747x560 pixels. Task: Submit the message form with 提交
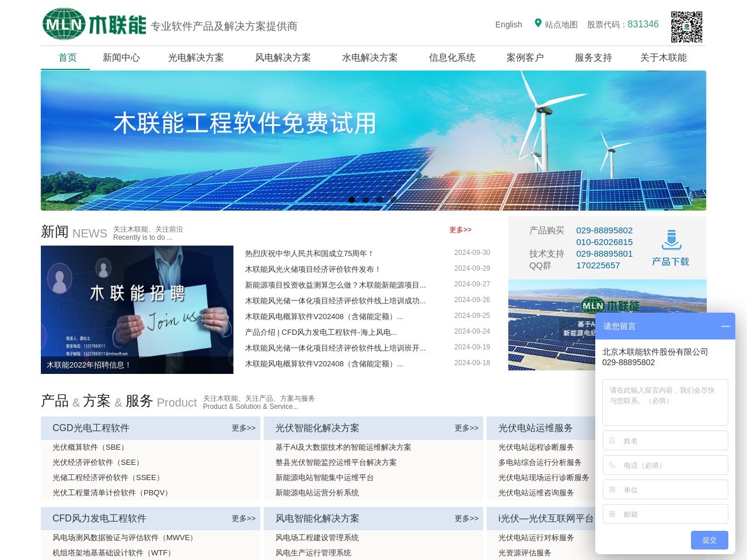click(x=709, y=540)
